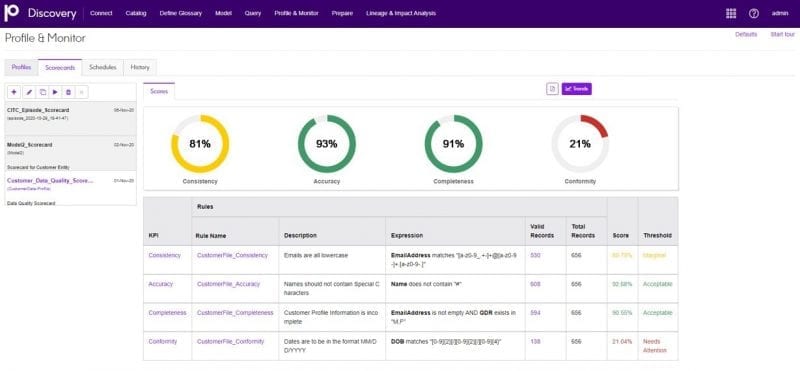Click the Completeness KPI link
The height and width of the screenshot is (371, 800).
click(x=167, y=312)
